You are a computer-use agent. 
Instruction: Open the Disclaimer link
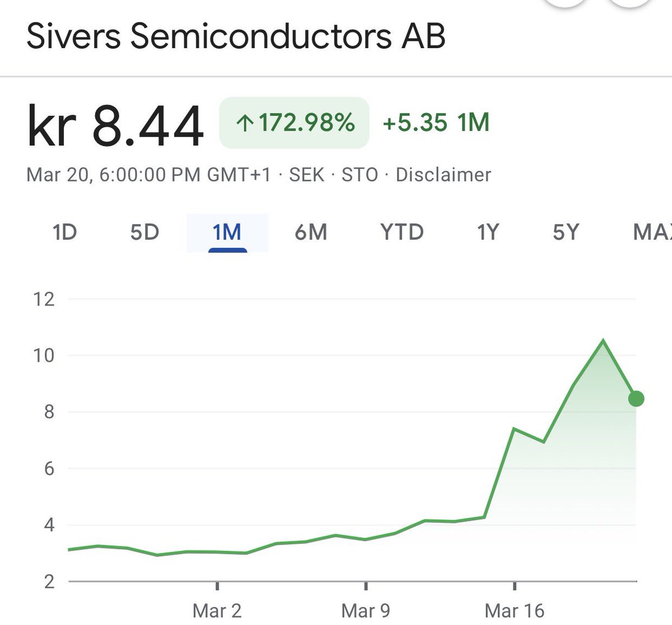point(443,175)
